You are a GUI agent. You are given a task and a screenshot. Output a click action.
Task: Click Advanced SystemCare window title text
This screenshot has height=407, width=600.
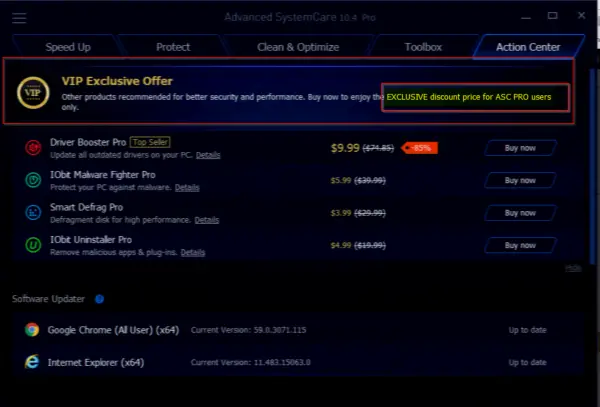coord(300,17)
